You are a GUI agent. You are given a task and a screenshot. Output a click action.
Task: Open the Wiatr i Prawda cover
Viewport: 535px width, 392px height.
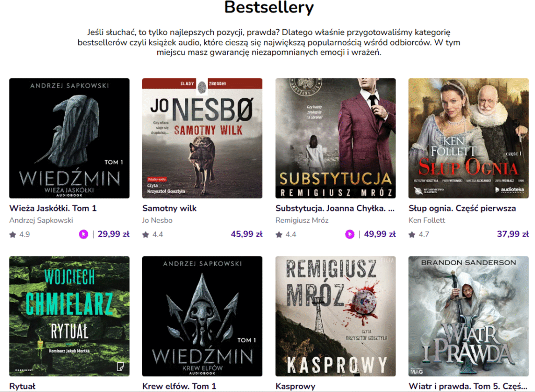point(469,316)
